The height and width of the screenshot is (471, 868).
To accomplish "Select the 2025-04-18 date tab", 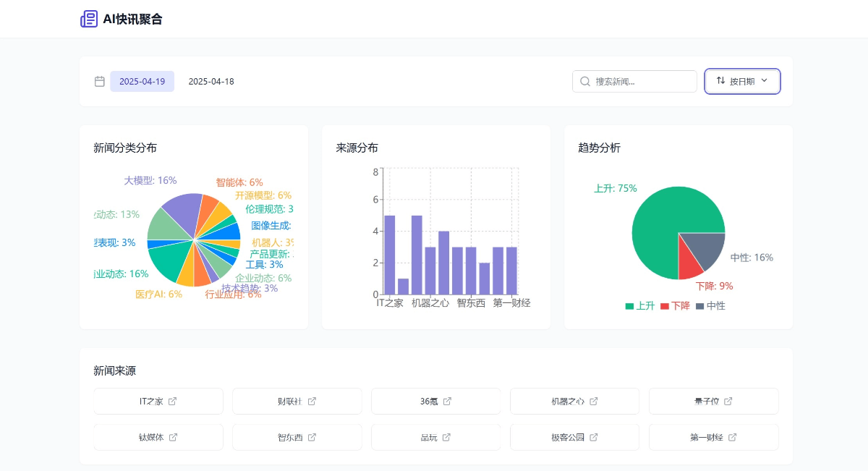I will 211,82.
